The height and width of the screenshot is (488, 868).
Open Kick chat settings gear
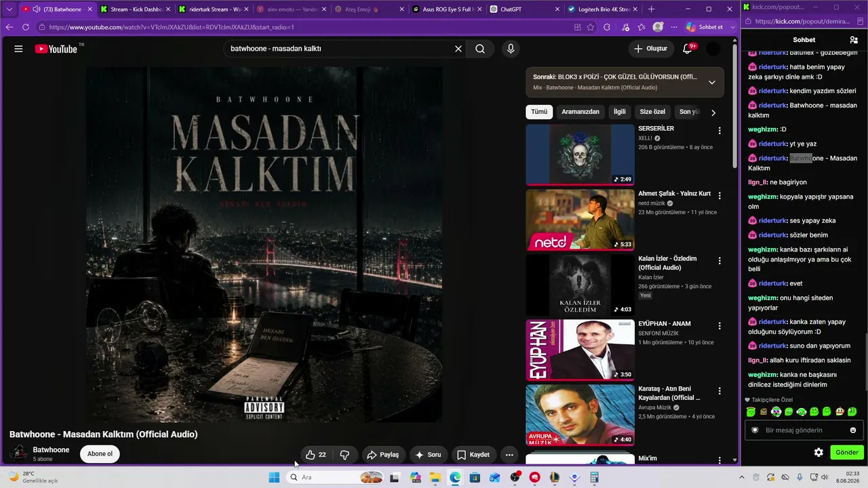point(818,452)
